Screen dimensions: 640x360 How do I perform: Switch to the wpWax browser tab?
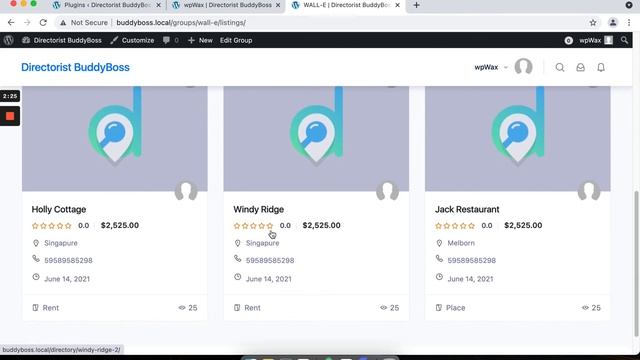[226, 5]
